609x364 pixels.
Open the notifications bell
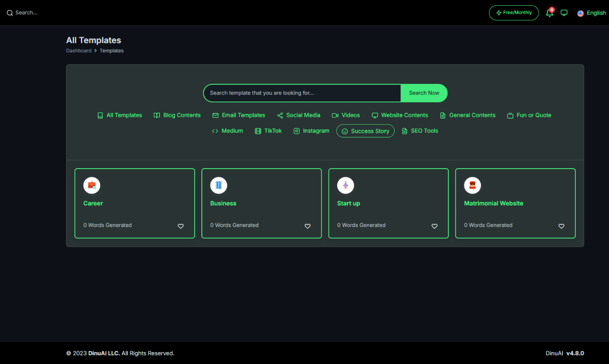pos(550,13)
